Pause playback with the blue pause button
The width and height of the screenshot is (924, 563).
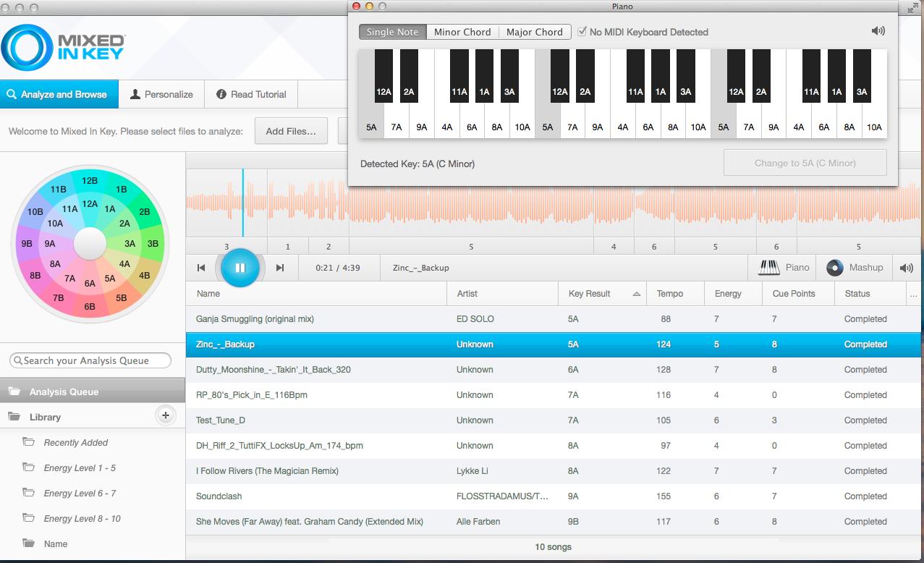click(240, 268)
